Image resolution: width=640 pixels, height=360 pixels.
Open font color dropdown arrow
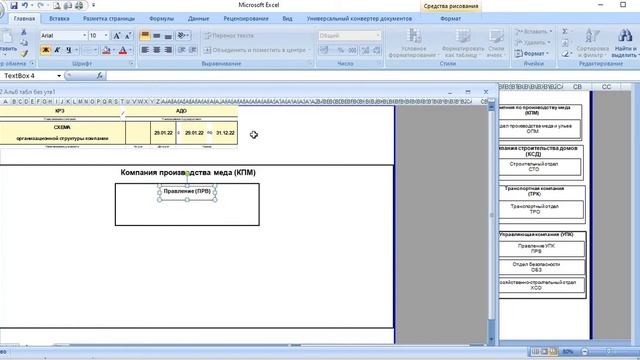tap(130, 50)
